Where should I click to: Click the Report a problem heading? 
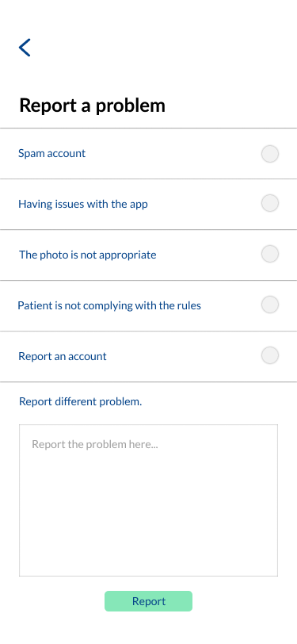click(x=93, y=105)
